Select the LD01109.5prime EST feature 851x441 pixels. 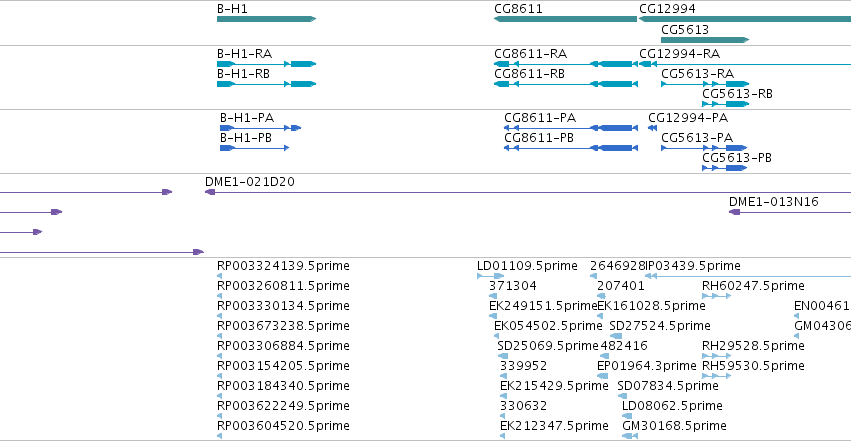[491, 276]
